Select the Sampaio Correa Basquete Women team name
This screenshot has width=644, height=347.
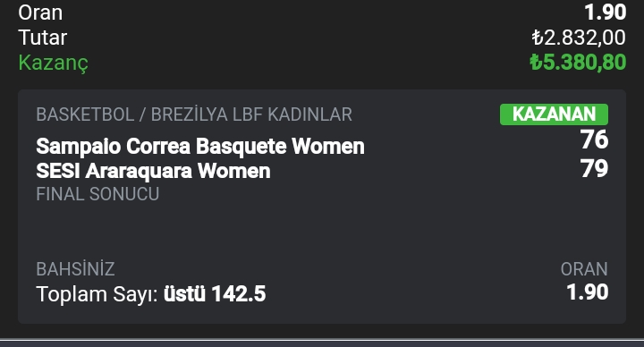[200, 146]
